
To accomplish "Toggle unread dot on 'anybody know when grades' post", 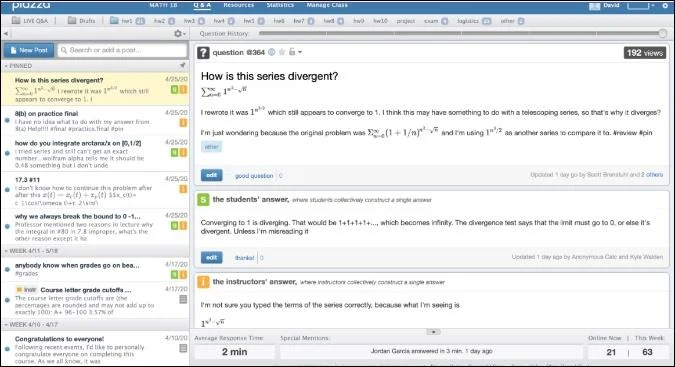I will [7, 269].
